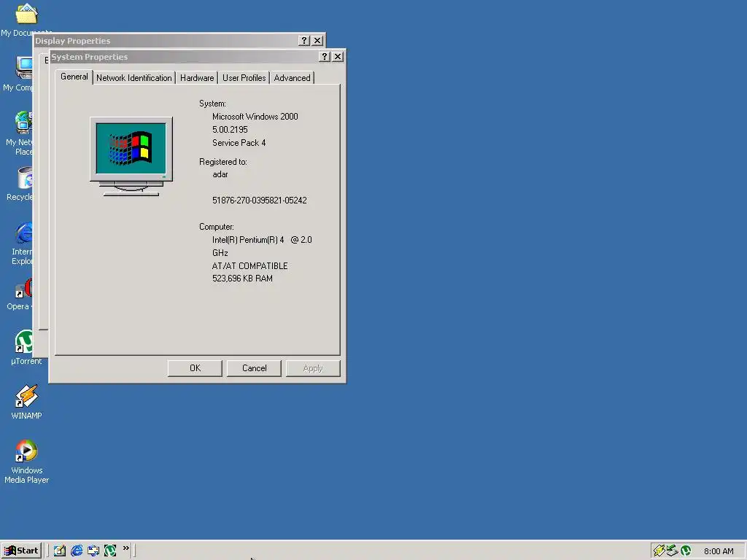The height and width of the screenshot is (560, 747).
Task: Close the System Properties dialog
Action: pyautogui.click(x=338, y=57)
